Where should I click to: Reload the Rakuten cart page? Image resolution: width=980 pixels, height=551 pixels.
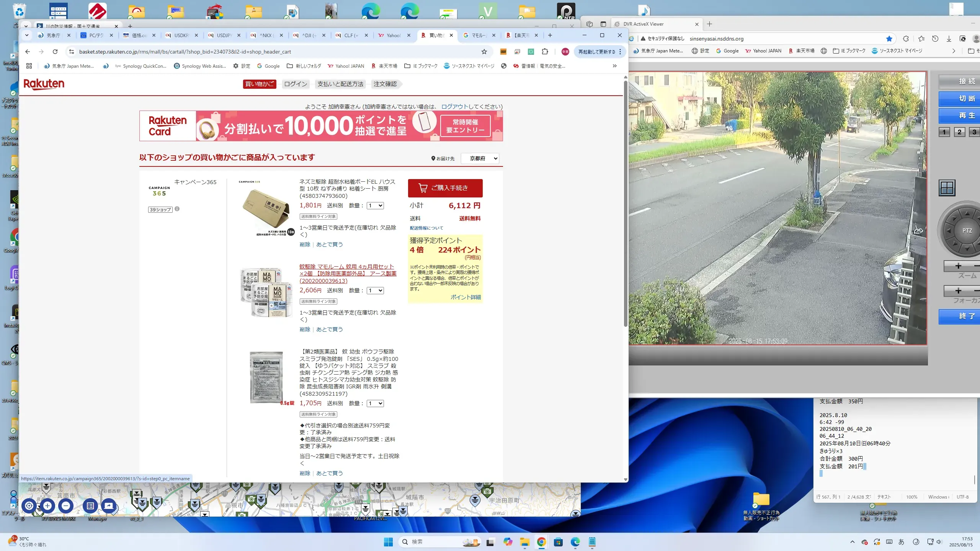click(55, 52)
